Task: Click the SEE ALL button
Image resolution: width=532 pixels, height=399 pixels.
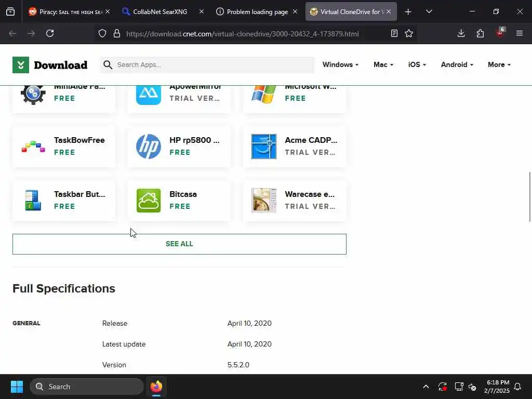Action: coord(179,244)
